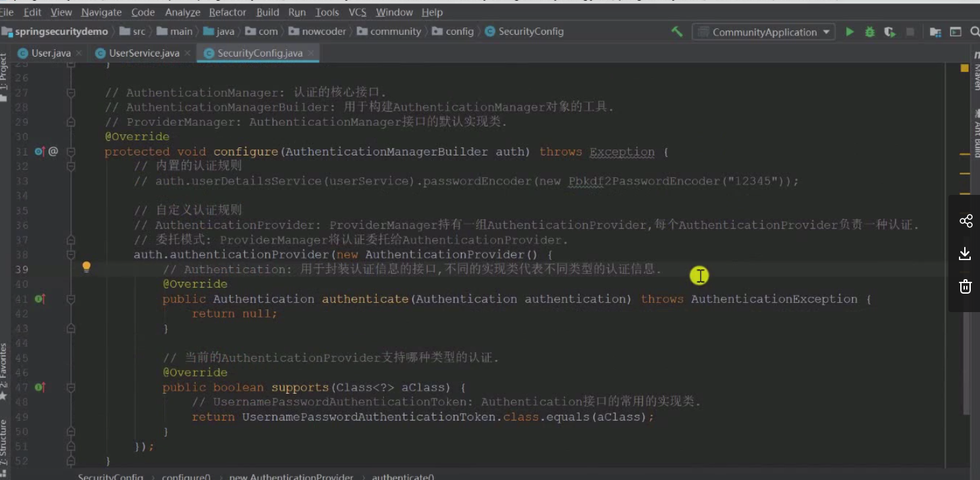980x480 pixels.
Task: Open the Edit menu
Action: pyautogui.click(x=32, y=13)
